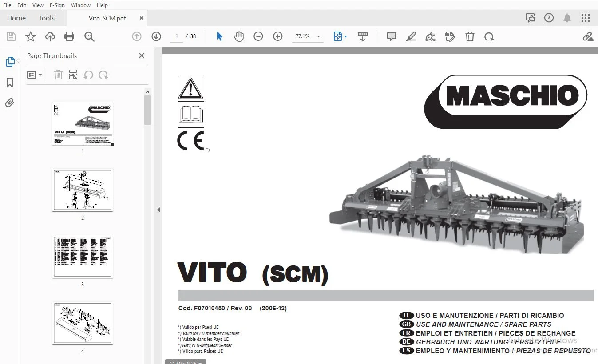Click the Valid for EU member countries note
This screenshot has height=364, width=598.
coord(209,333)
